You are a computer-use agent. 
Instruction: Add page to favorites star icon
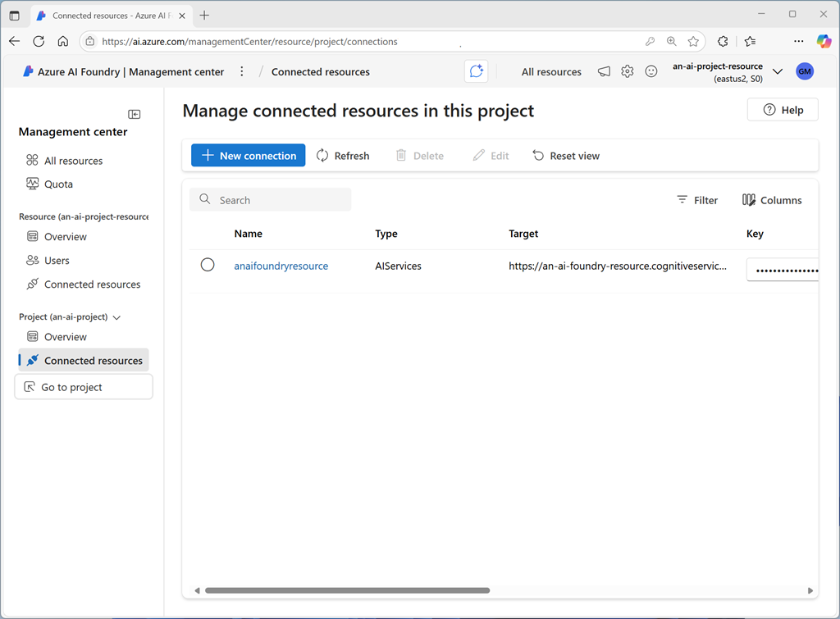click(x=693, y=41)
